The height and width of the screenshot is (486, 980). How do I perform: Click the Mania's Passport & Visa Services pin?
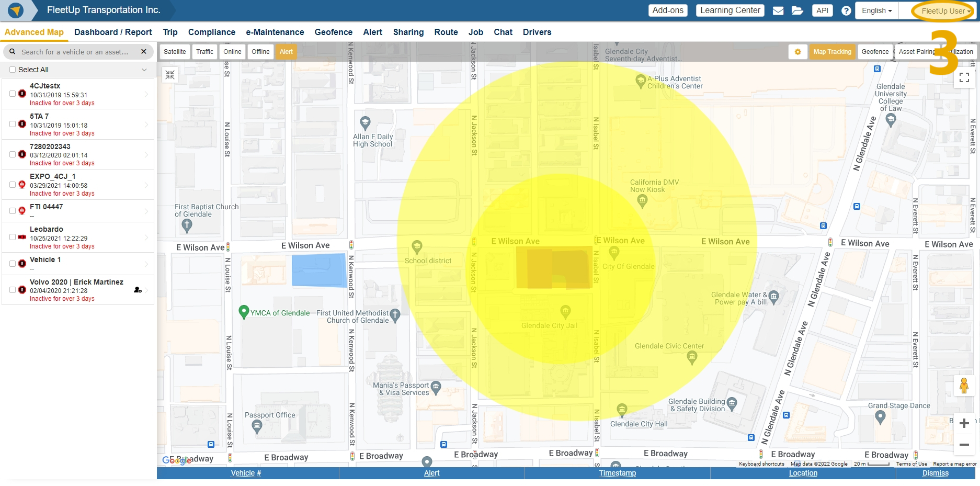click(x=436, y=388)
